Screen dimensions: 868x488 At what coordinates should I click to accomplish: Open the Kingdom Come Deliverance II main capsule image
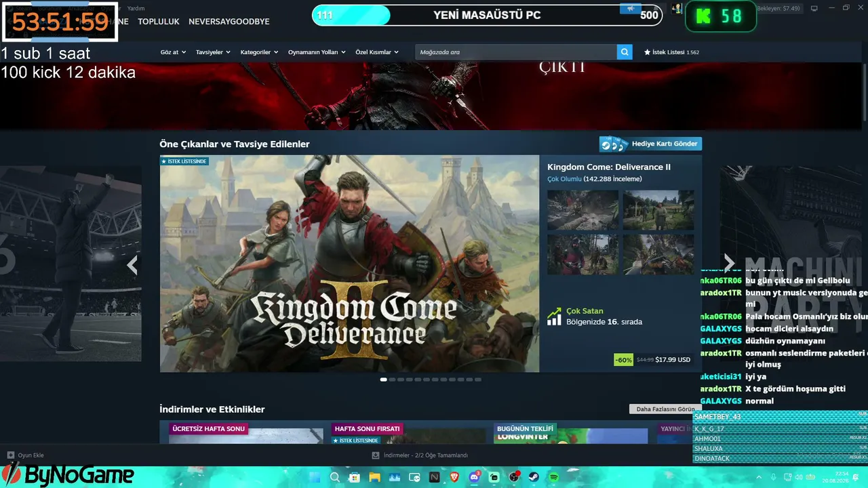349,264
